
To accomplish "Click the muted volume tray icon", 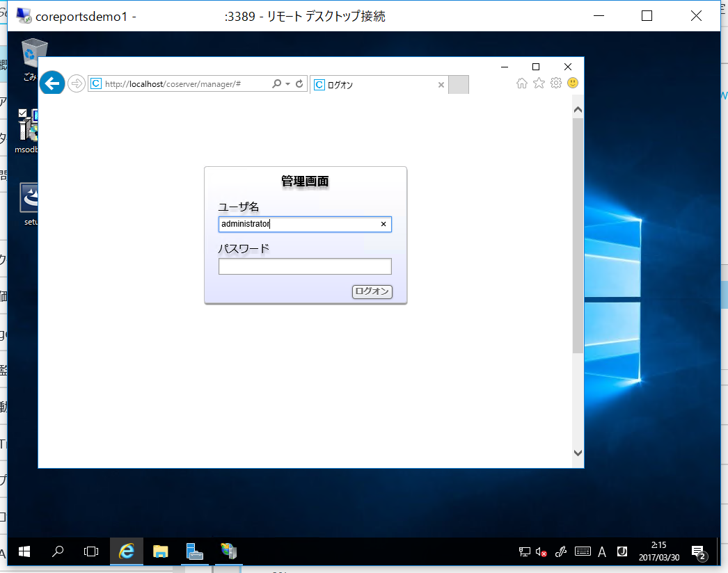I will (x=541, y=551).
